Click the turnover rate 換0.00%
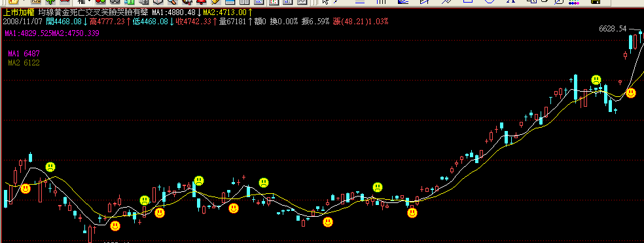 click(x=284, y=22)
